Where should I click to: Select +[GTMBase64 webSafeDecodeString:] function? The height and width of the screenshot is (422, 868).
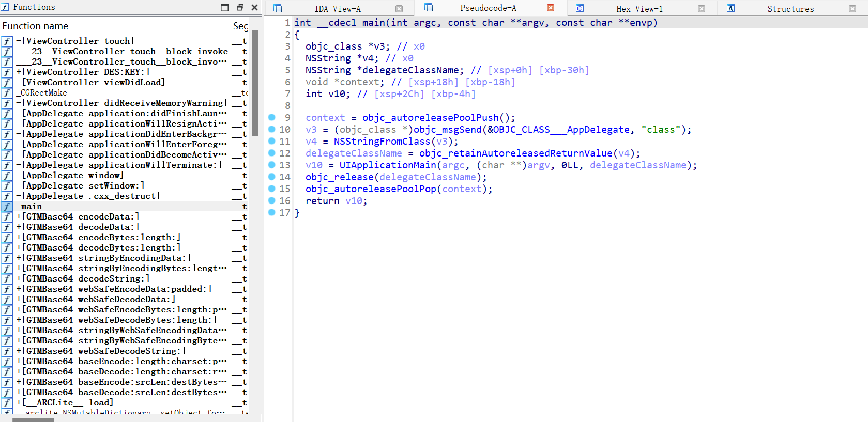101,351
